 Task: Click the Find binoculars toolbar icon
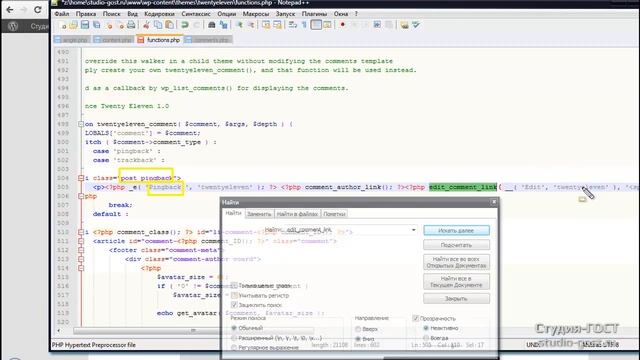click(x=211, y=25)
